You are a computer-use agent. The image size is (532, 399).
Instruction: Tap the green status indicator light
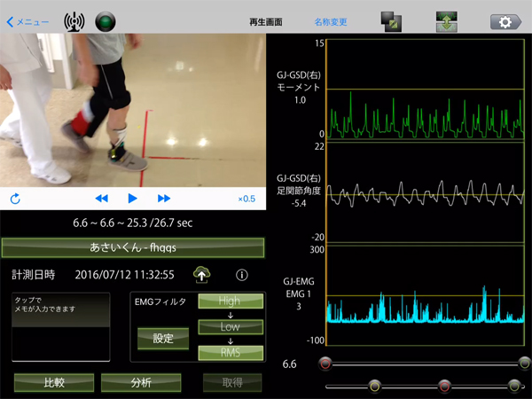[x=106, y=21]
